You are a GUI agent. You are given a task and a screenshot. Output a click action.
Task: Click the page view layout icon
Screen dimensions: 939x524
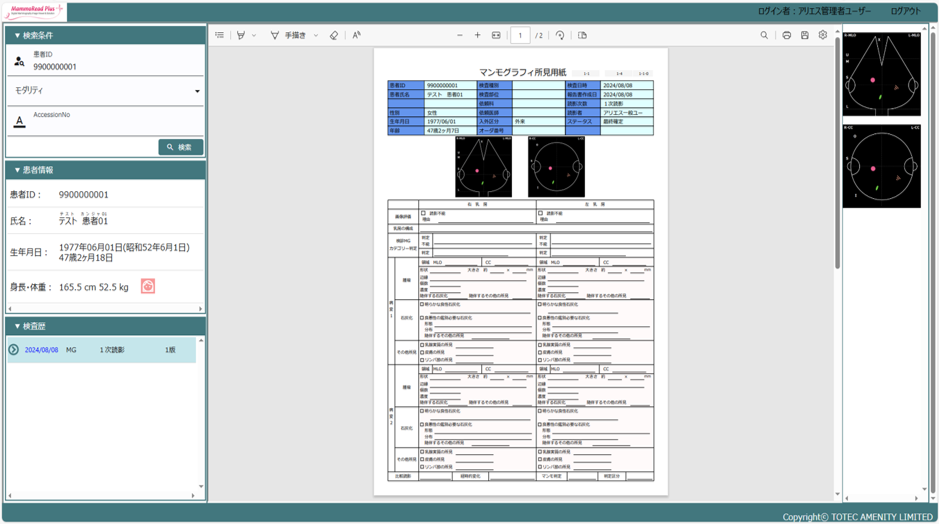582,35
